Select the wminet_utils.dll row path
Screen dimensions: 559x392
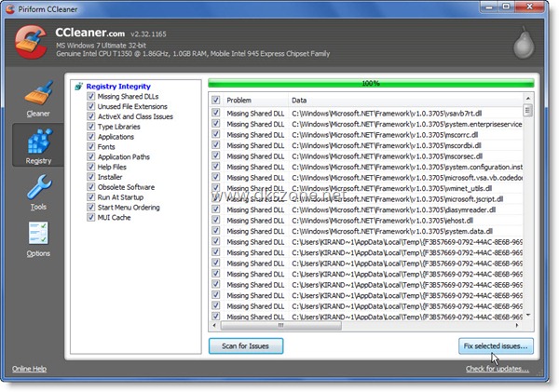point(392,188)
